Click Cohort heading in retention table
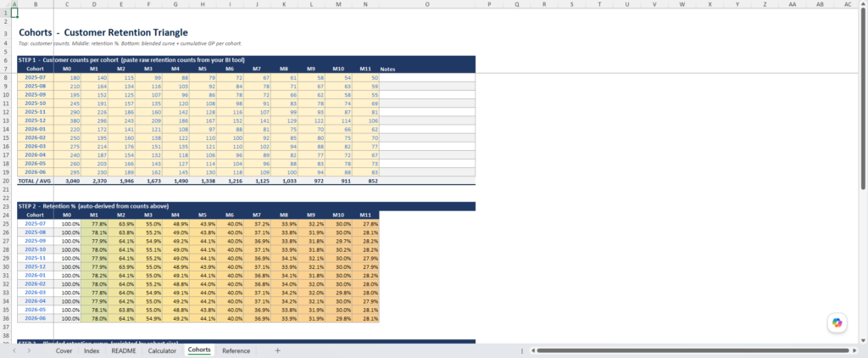The height and width of the screenshot is (358, 868). point(36,215)
